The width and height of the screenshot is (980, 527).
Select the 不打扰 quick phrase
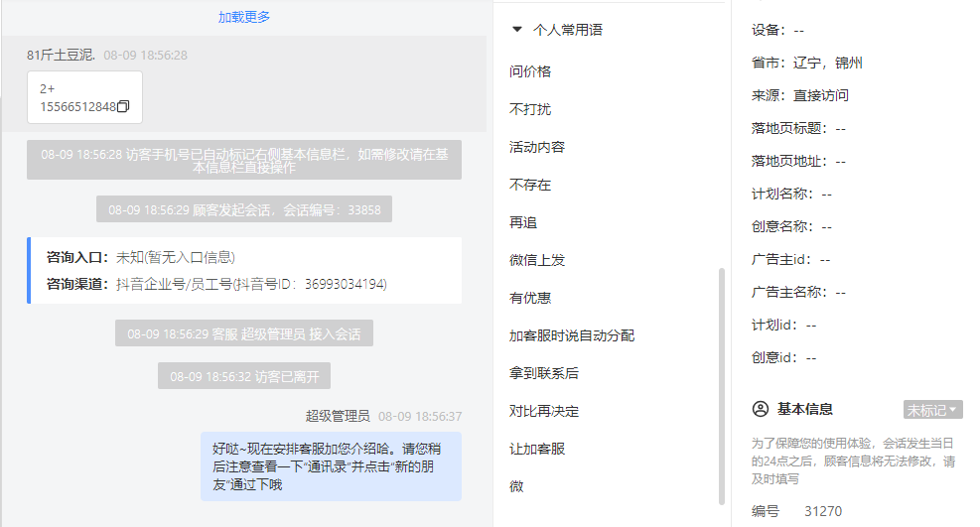coord(530,109)
